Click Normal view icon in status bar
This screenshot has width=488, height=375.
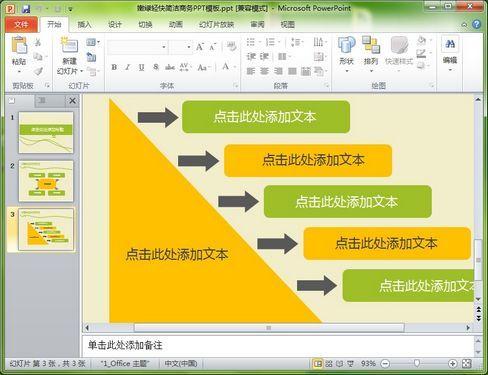coord(318,364)
